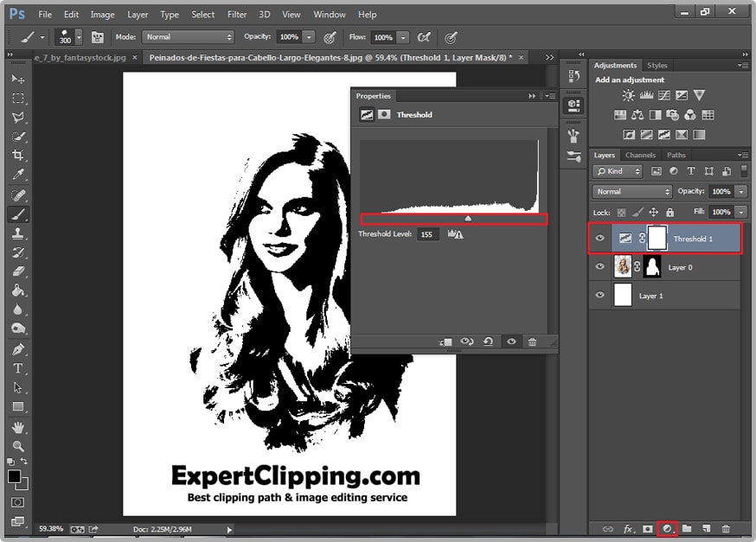
Task: Toggle visibility of Layer 1
Action: tap(600, 295)
